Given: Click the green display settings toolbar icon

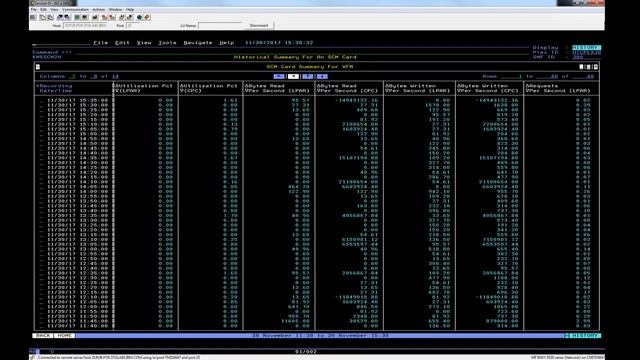Looking at the screenshot, I should tap(77, 17).
